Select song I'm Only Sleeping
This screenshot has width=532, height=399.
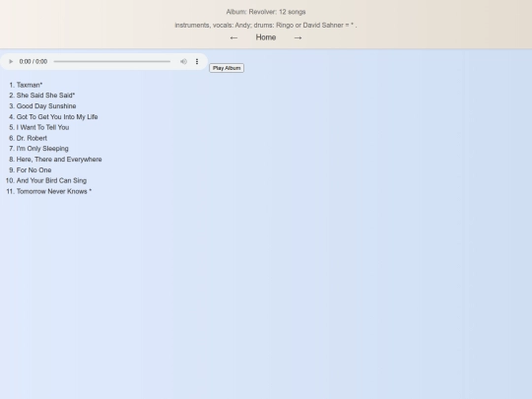point(42,149)
